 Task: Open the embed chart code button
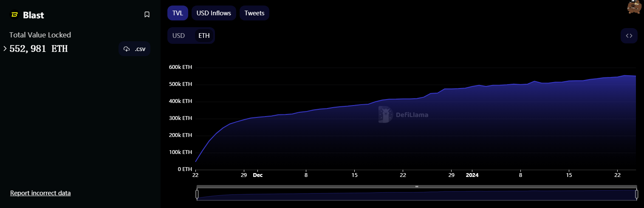(629, 36)
